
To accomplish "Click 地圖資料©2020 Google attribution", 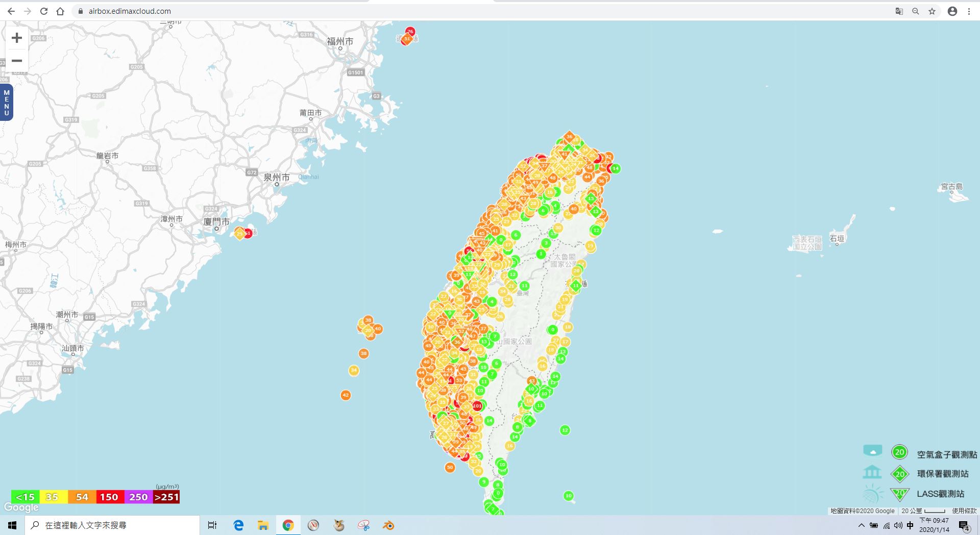I will (863, 511).
